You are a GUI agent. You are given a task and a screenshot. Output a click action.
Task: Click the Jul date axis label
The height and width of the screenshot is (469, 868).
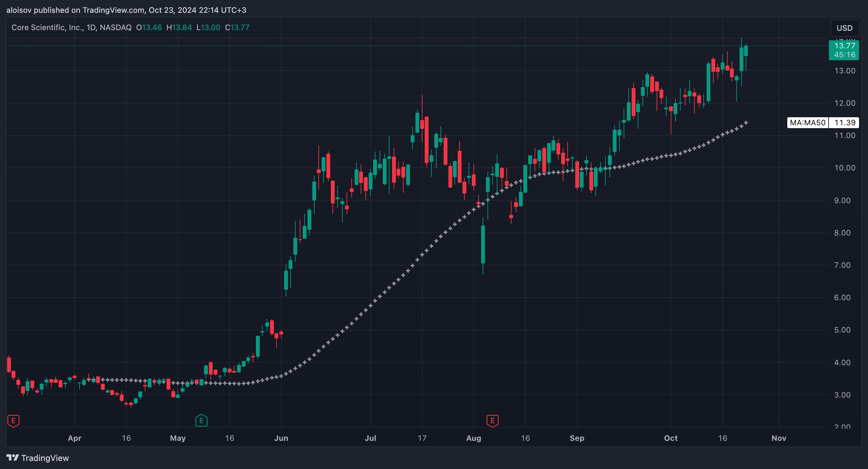(x=370, y=438)
